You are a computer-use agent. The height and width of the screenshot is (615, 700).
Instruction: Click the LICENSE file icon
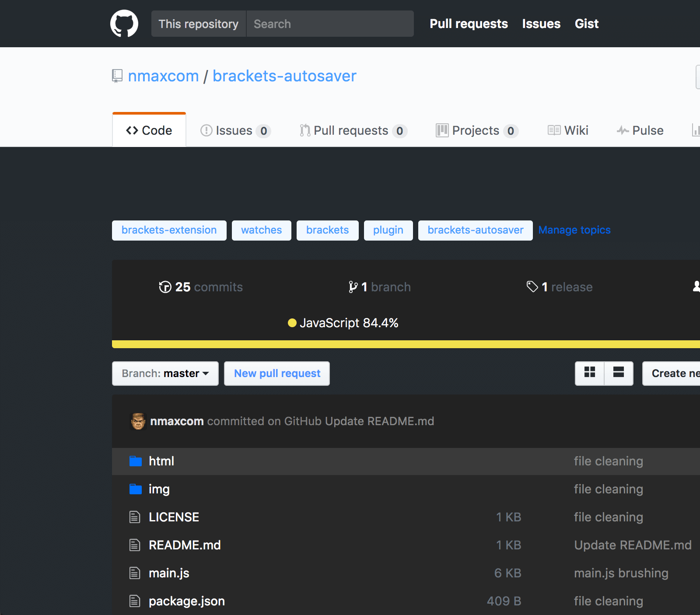135,517
